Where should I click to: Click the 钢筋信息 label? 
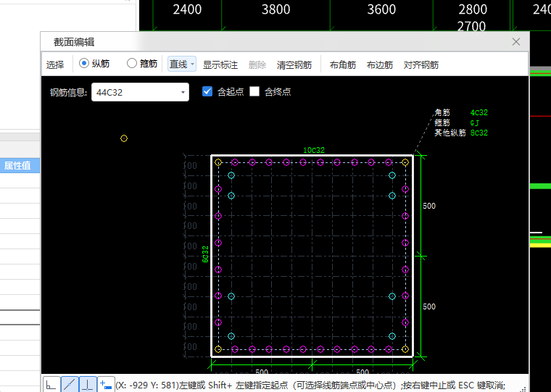click(x=68, y=92)
